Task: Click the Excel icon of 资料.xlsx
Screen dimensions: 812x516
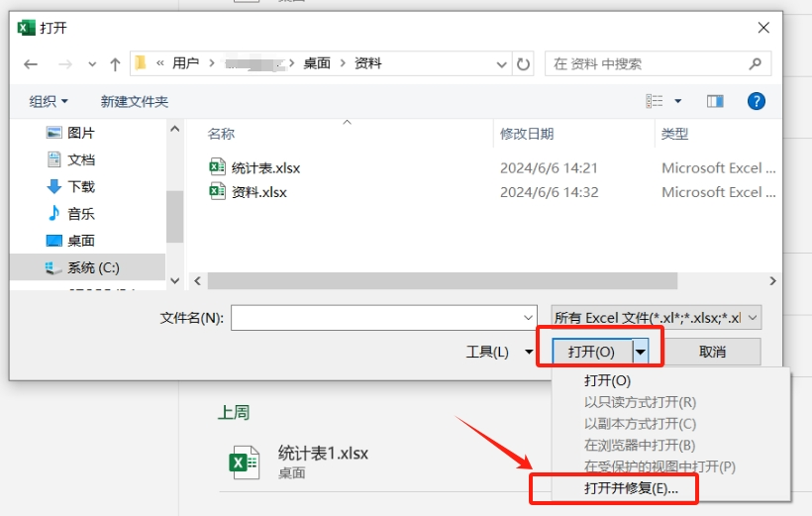Action: click(217, 191)
